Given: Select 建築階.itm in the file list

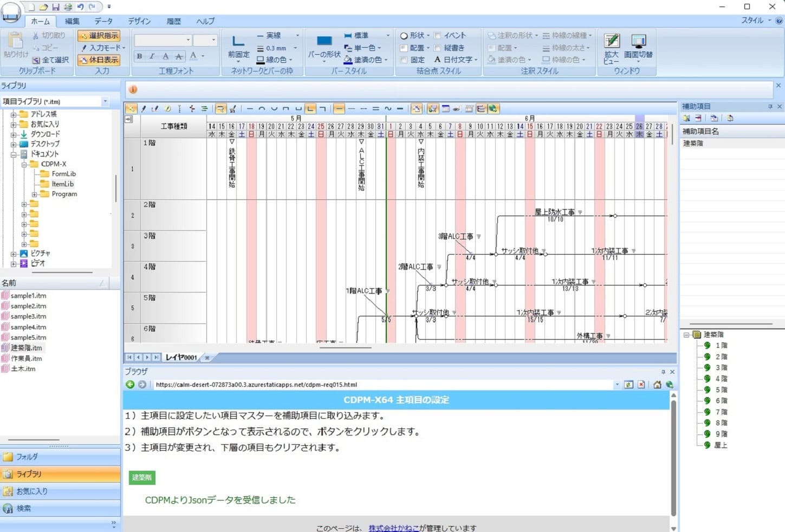Looking at the screenshot, I should [x=26, y=348].
